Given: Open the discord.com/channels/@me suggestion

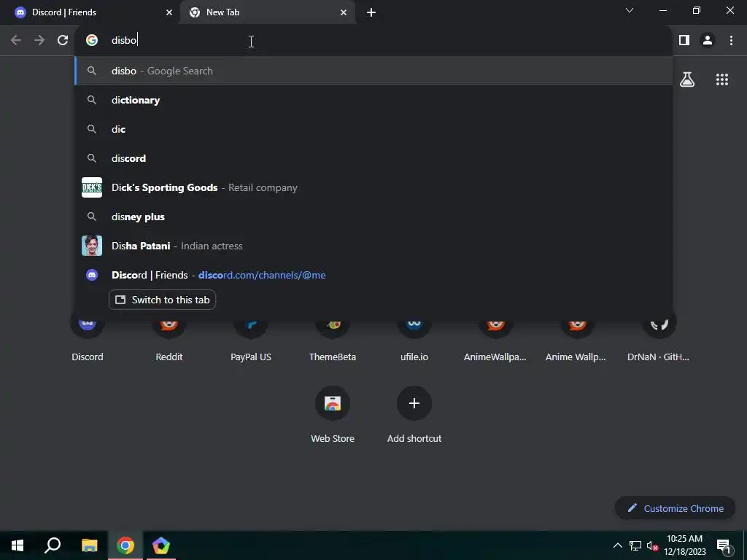Looking at the screenshot, I should 373,275.
